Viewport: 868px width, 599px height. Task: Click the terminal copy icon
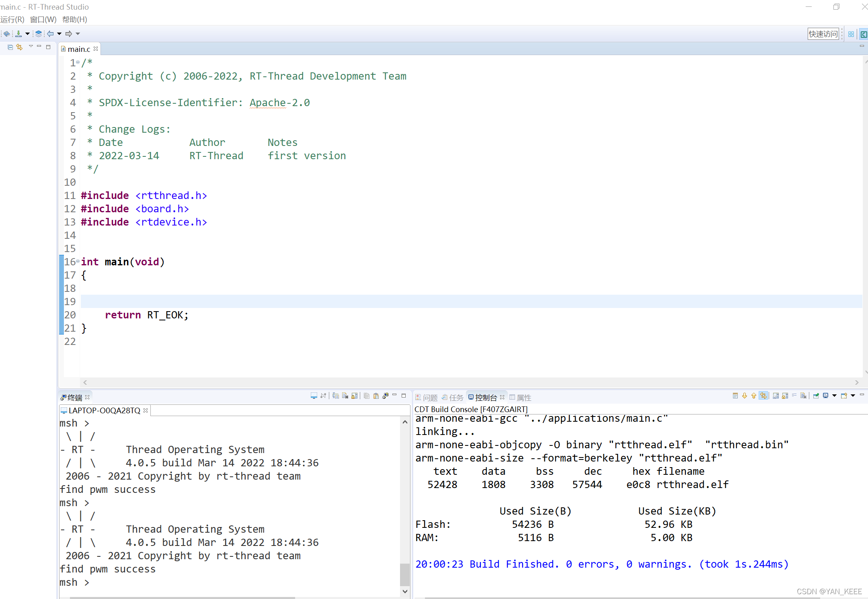pyautogui.click(x=367, y=396)
